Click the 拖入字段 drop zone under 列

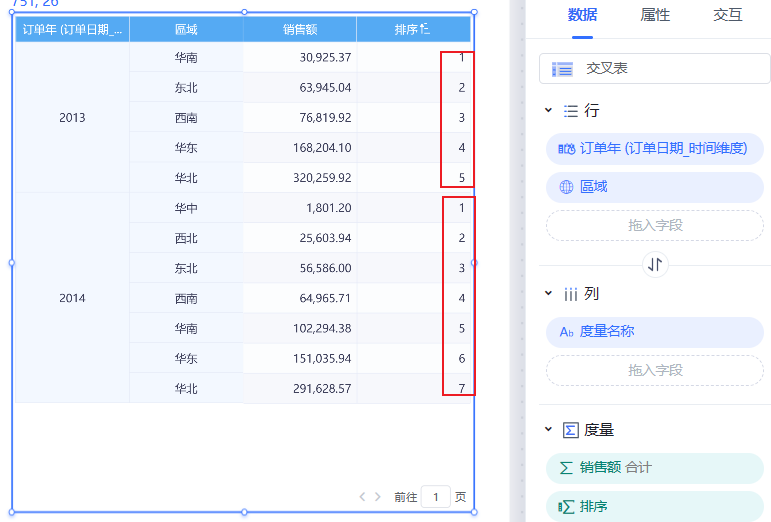[654, 370]
